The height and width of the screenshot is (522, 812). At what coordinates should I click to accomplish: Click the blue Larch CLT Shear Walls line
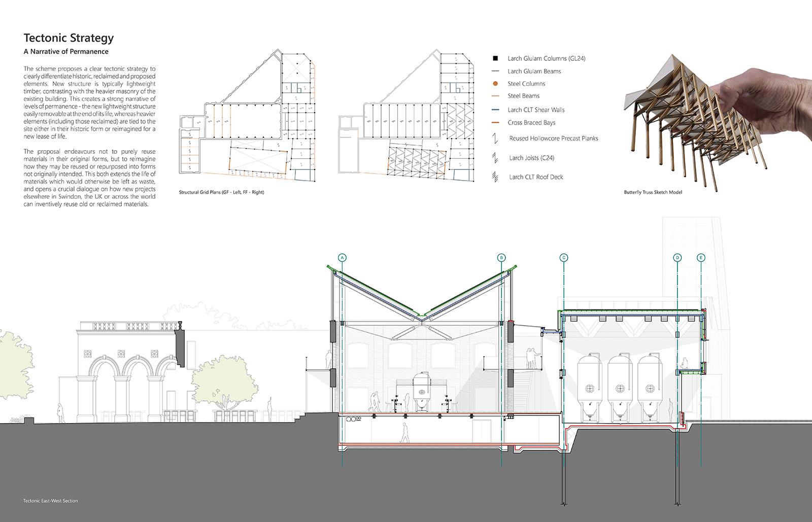pos(495,110)
